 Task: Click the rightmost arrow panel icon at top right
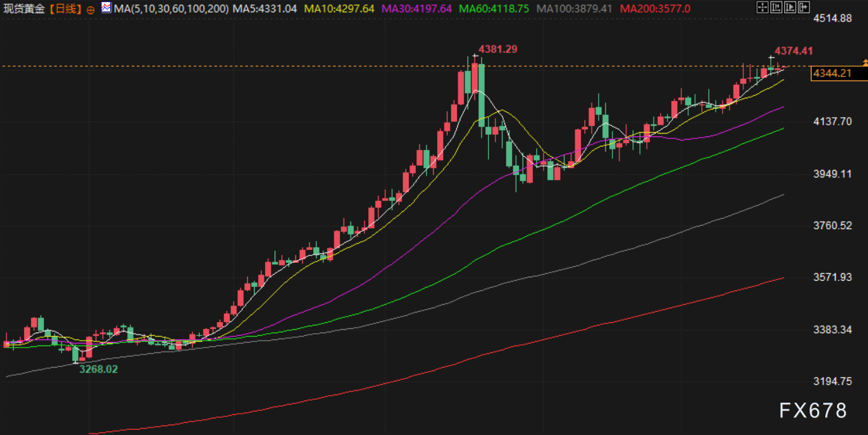point(803,8)
